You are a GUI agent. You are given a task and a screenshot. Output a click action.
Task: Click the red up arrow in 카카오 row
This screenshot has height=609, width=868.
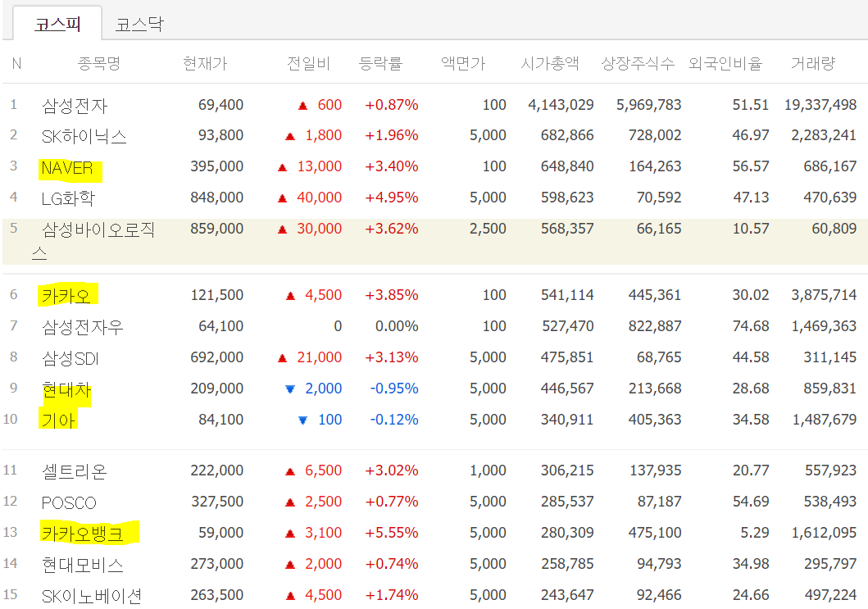coord(291,296)
